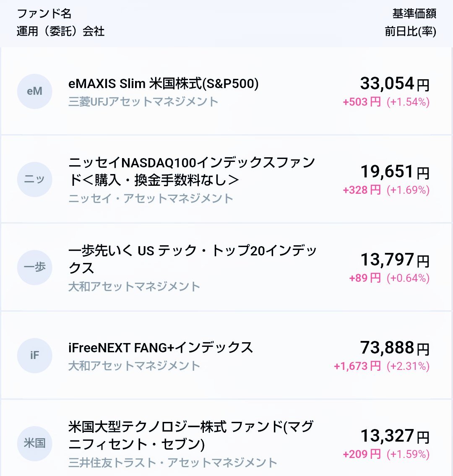Click 三菱UFJアセットマネジメント company name
Screen dimensions: 453x476
[143, 101]
